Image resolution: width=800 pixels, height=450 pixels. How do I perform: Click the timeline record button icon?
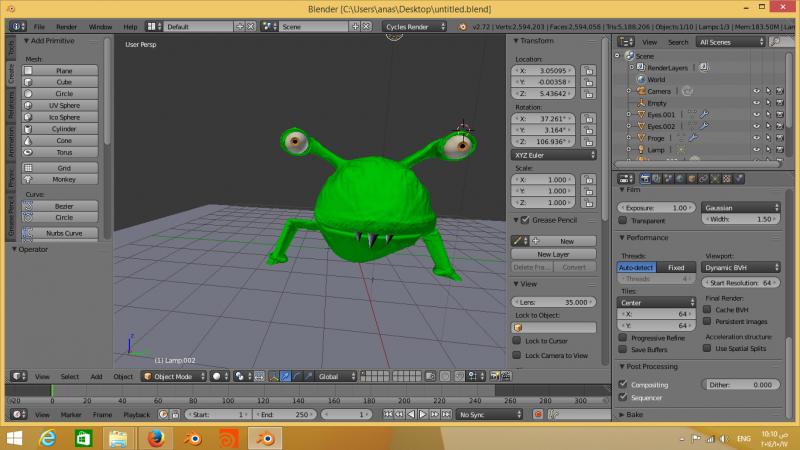[537, 413]
